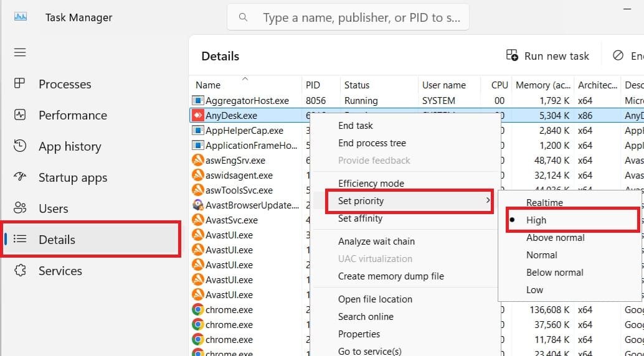This screenshot has height=356, width=644.
Task: Click the ApplicationFrameHost process icon
Action: point(198,146)
